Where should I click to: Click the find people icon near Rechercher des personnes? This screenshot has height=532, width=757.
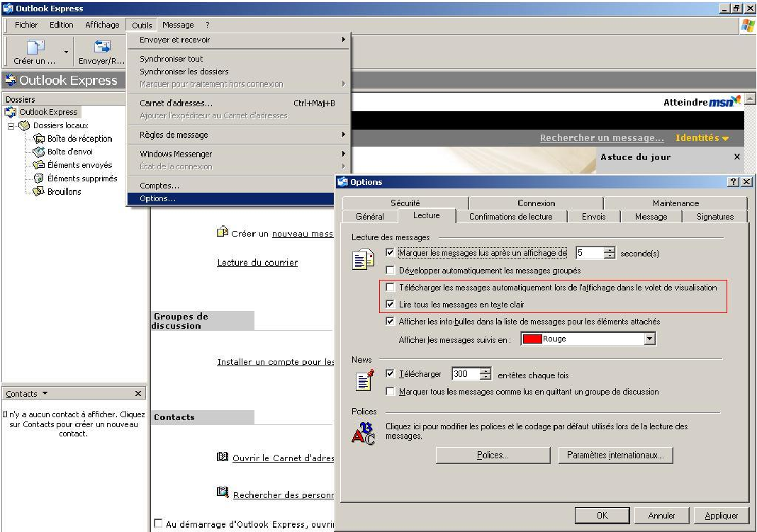pos(223,492)
